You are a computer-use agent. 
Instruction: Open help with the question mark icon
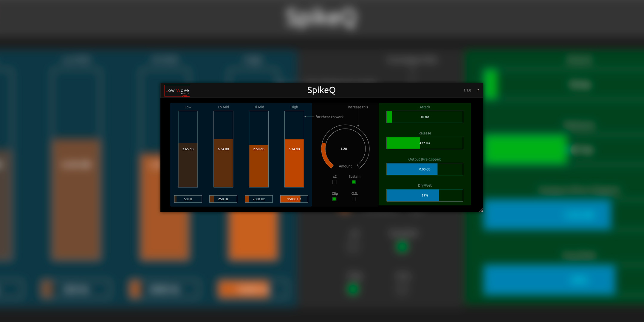pos(478,90)
